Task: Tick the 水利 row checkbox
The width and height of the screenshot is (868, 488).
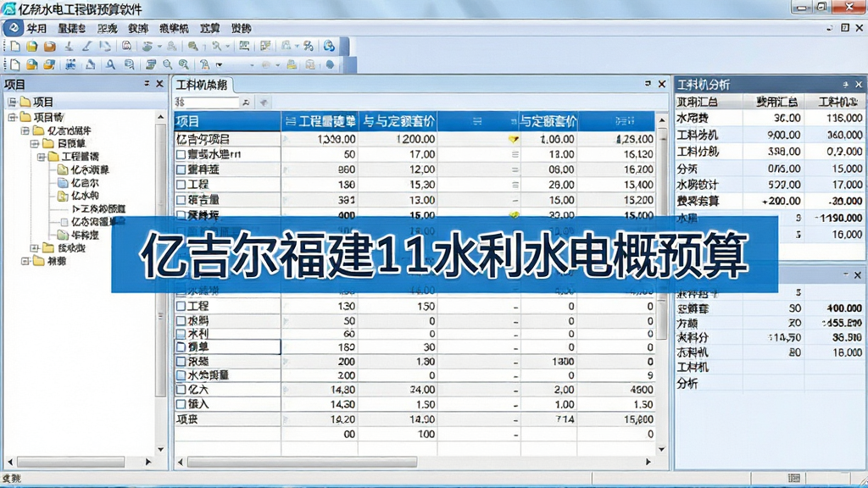Action: tap(181, 334)
